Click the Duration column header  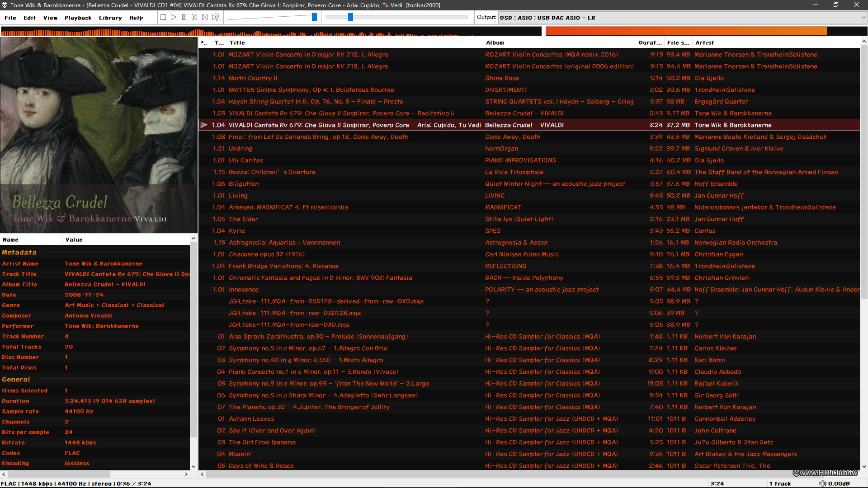click(650, 42)
